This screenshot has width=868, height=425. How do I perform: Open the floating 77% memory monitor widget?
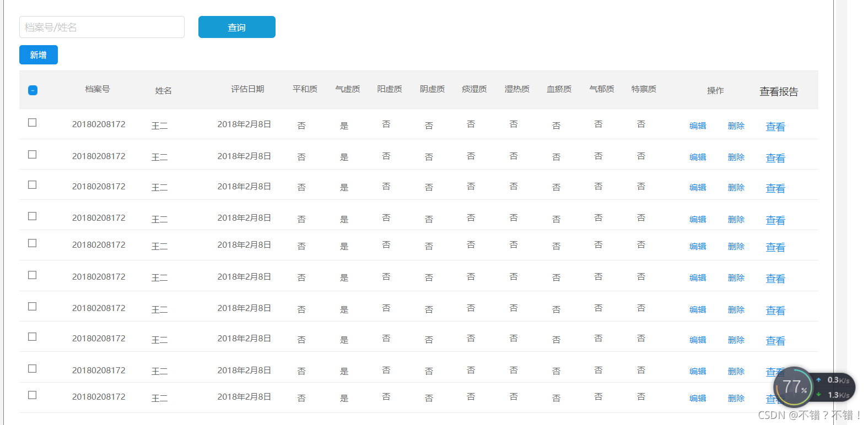794,387
